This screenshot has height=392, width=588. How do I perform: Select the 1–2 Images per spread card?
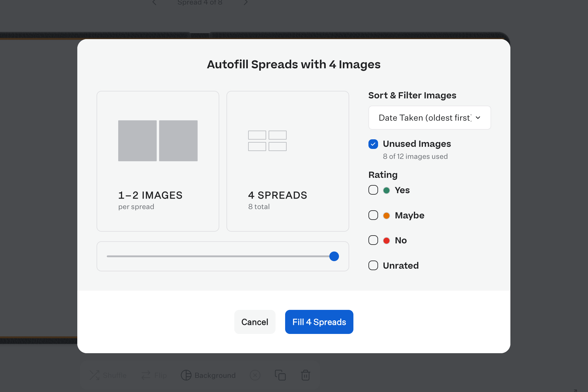(158, 161)
